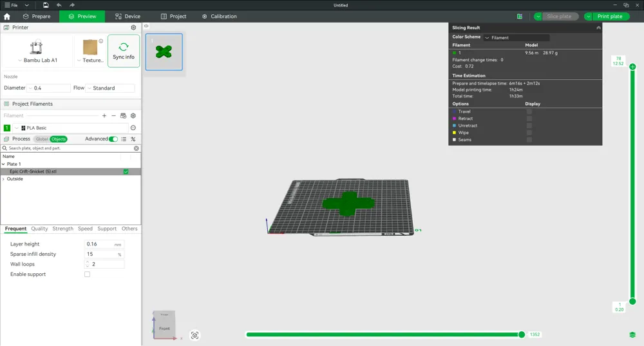Open printer settings gear icon

click(x=133, y=28)
